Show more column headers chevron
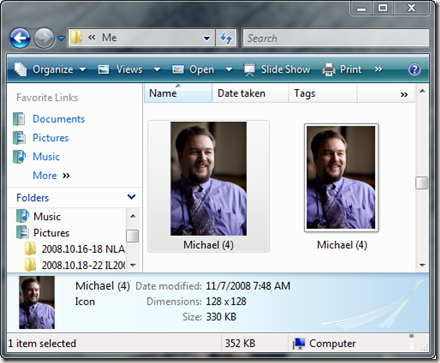Viewport: 440px width, 363px height. click(404, 95)
